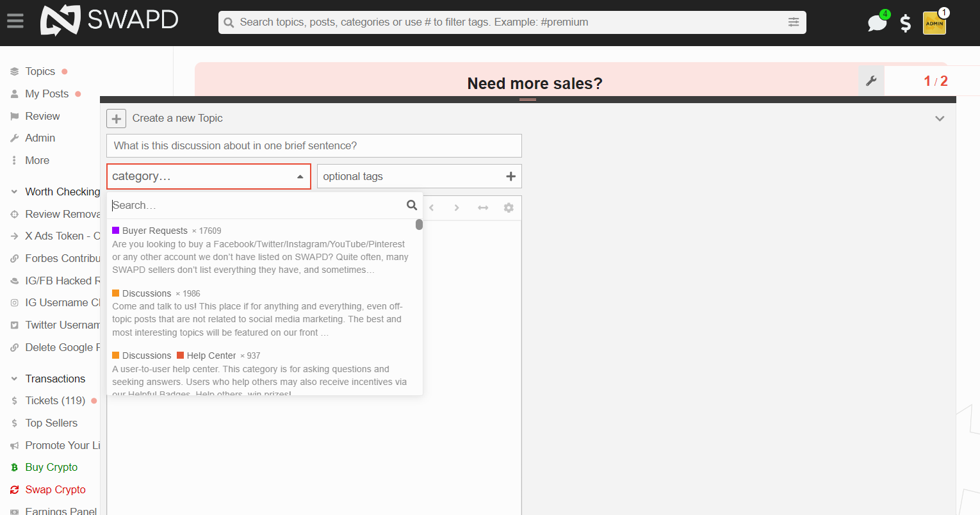Click the dollar sign icon in header
Screen dimensions: 980x515
(906, 23)
